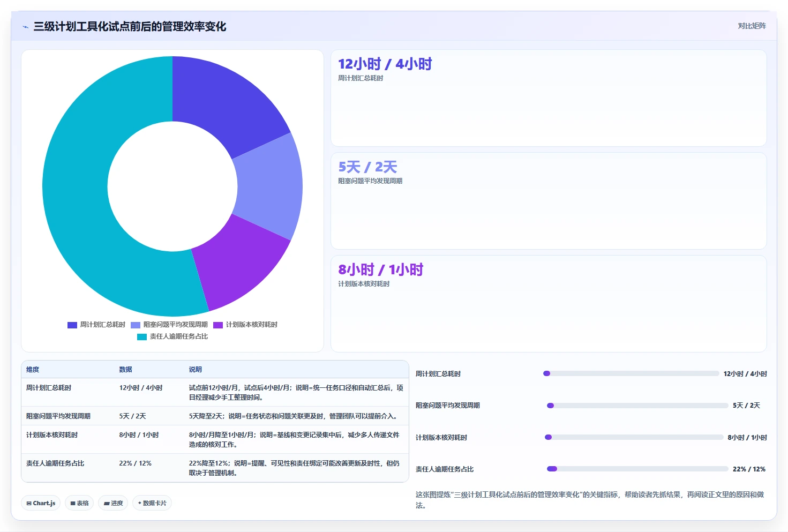The image size is (788, 532).
Task: Click the summary caption starting 这张图提炼
Action: pos(590,500)
